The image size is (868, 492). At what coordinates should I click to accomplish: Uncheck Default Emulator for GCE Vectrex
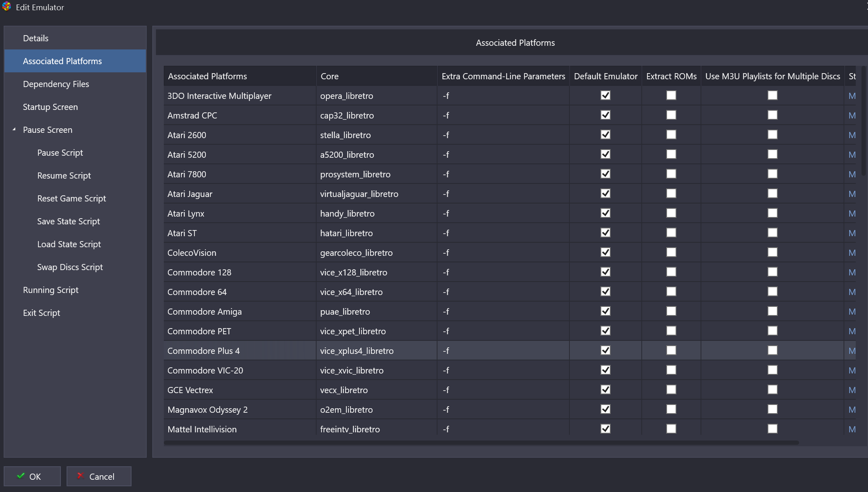(x=605, y=389)
